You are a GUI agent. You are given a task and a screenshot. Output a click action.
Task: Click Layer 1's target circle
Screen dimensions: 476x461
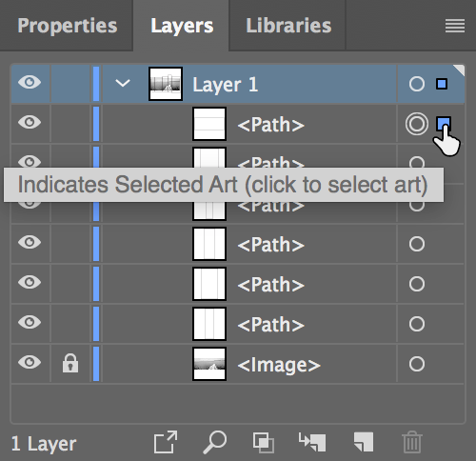[x=417, y=84]
